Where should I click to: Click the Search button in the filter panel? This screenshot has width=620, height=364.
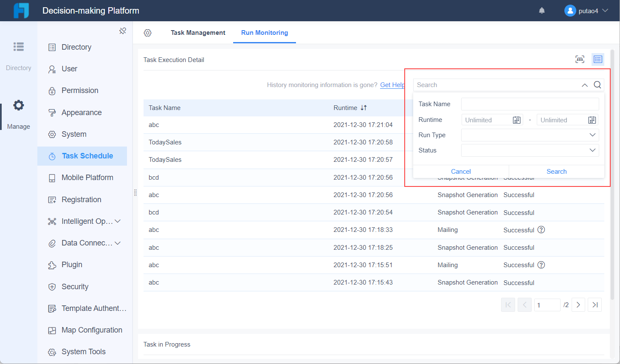pos(556,171)
